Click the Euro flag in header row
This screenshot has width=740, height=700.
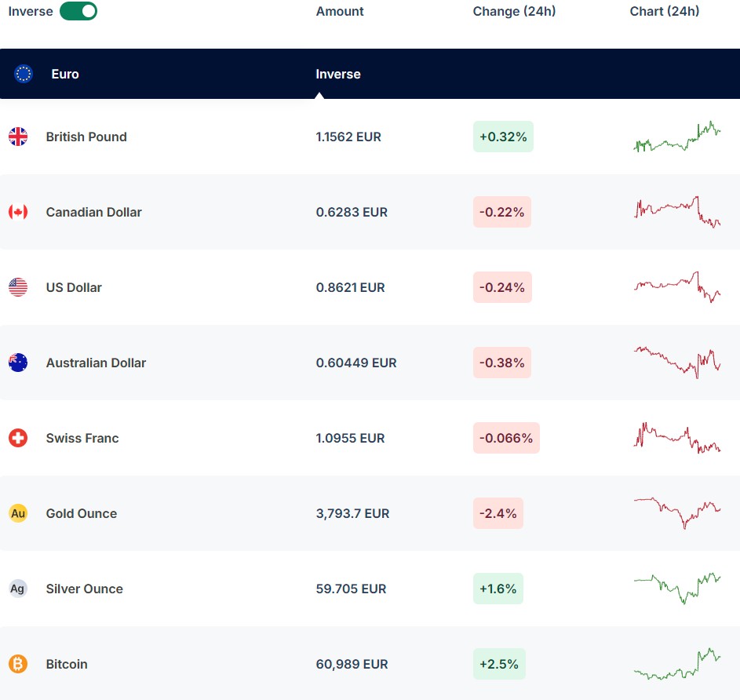tap(24, 74)
